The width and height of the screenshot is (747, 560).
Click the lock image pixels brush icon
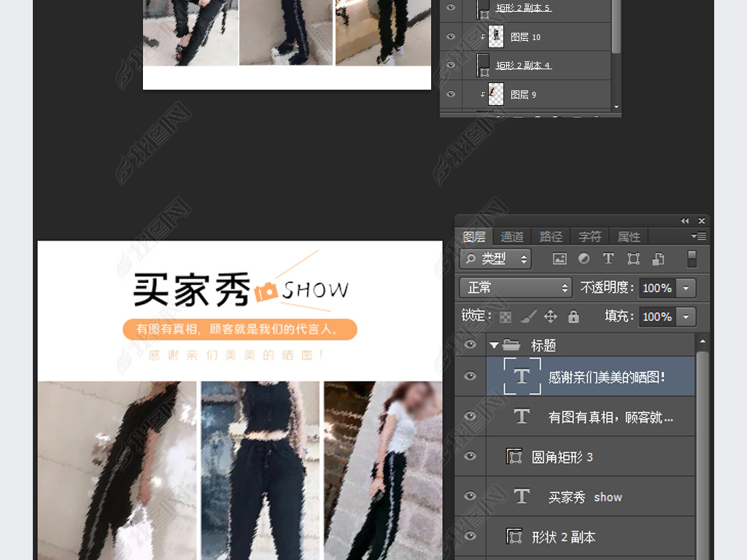[528, 316]
